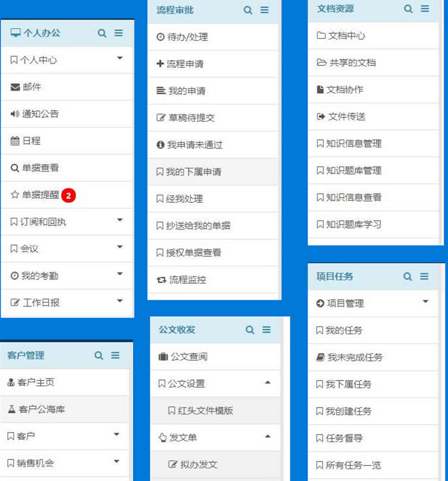Click the file icon beside 文档协作
Screen dimensions: 448x481
coord(320,89)
